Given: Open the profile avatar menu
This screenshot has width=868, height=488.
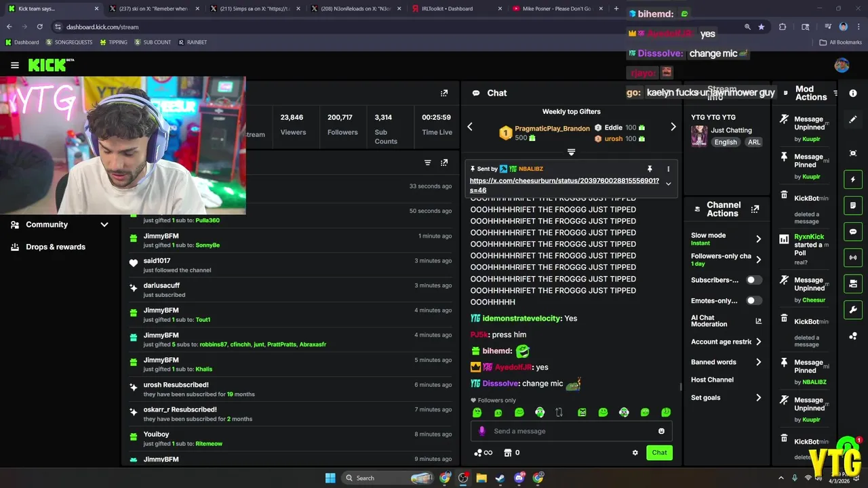Looking at the screenshot, I should [842, 65].
